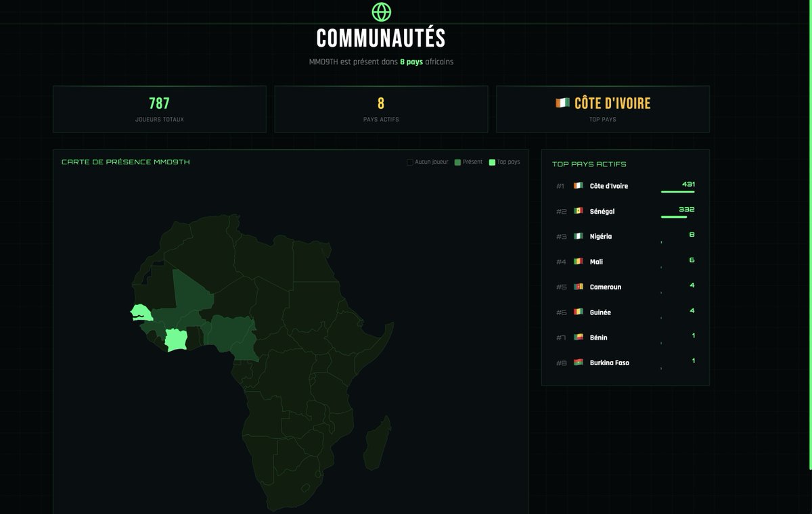
Task: Click the 'Communautés' page heading
Action: tap(382, 38)
